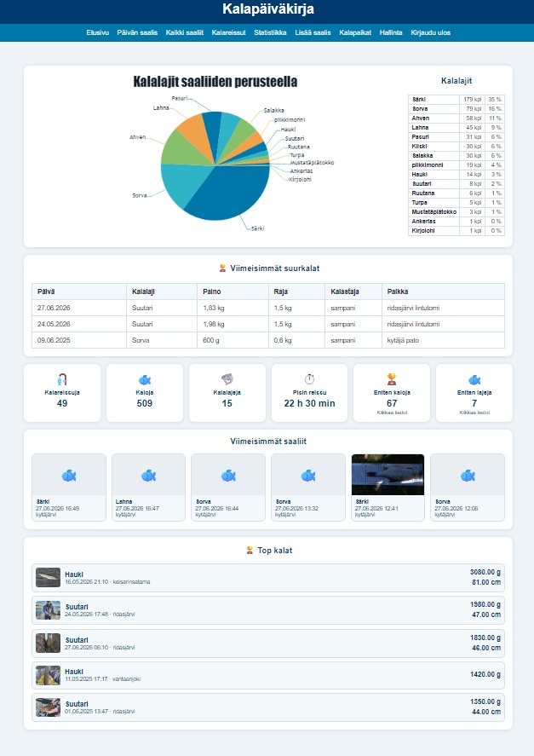This screenshot has width=534, height=756.
Task: Go to Kalareissut in the navigation bar
Action: tap(229, 32)
